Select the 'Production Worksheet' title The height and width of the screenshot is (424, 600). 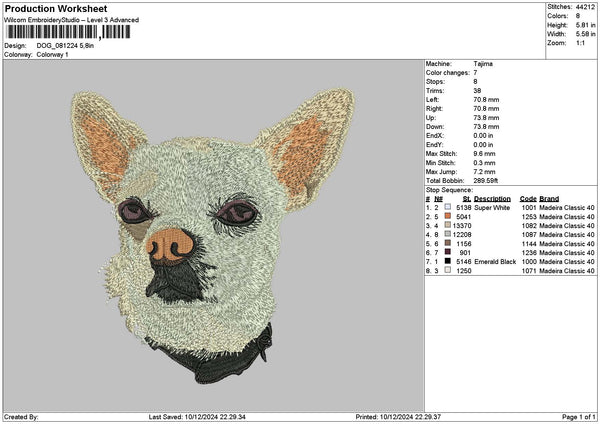click(x=56, y=8)
